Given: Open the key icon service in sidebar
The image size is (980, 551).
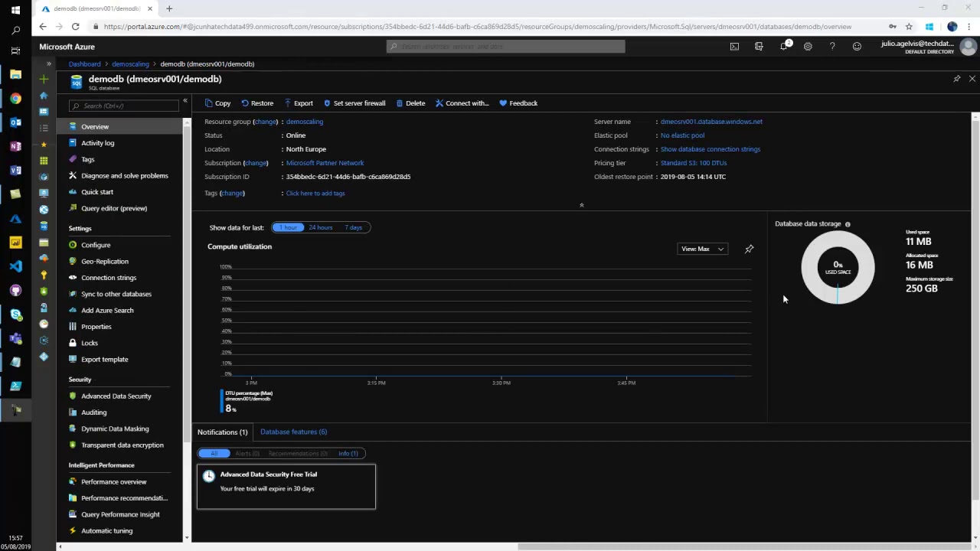Looking at the screenshot, I should coord(44,275).
